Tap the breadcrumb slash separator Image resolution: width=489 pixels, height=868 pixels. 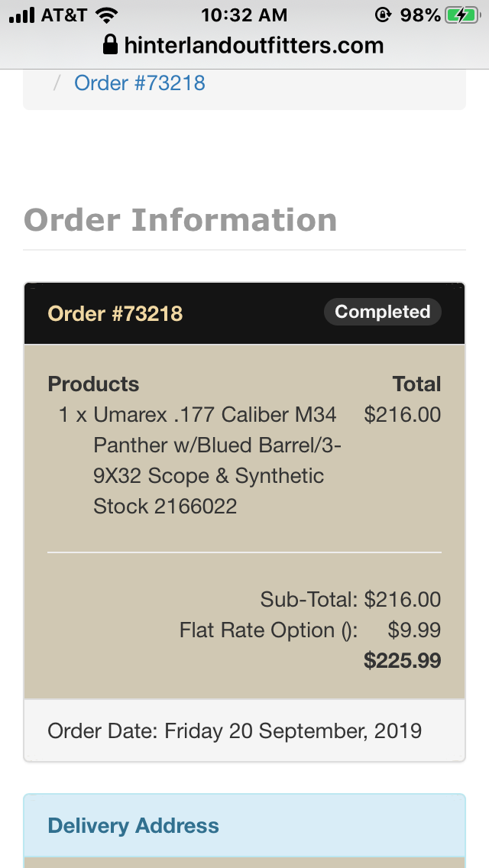click(56, 83)
